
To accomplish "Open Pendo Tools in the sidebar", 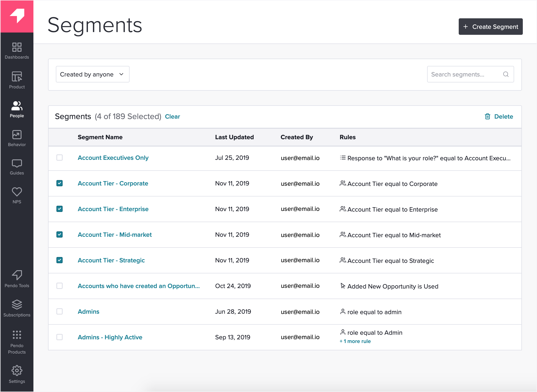I will [x=17, y=279].
